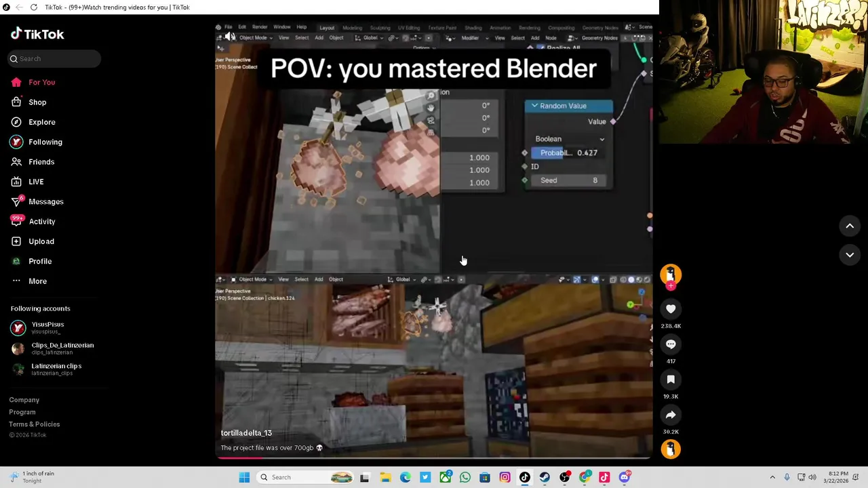
Task: Go to the Explore page
Action: (x=42, y=122)
